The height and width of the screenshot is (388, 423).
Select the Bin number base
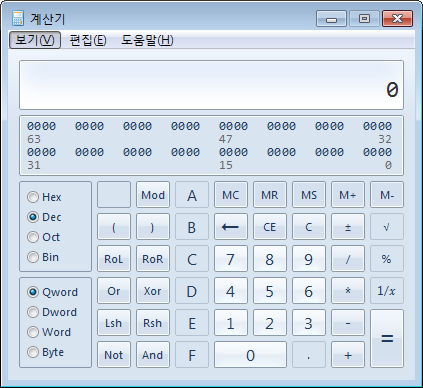pyautogui.click(x=43, y=257)
